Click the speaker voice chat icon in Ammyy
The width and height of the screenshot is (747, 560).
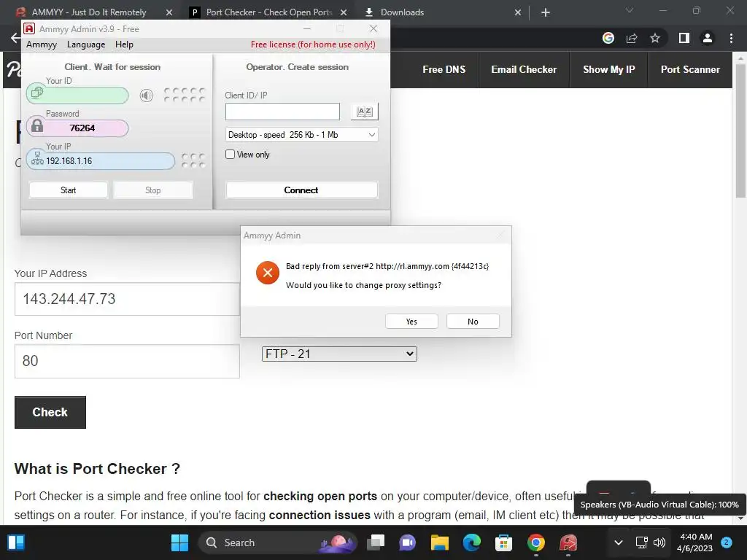(147, 96)
